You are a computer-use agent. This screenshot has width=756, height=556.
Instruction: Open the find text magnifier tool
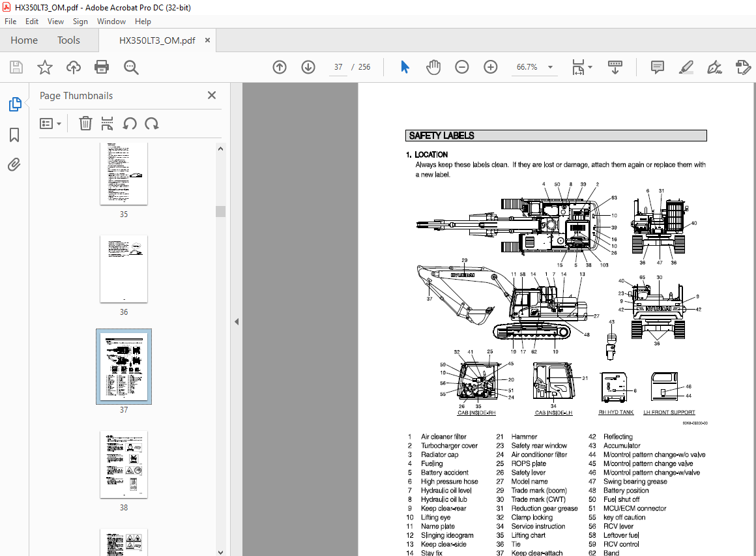(130, 67)
